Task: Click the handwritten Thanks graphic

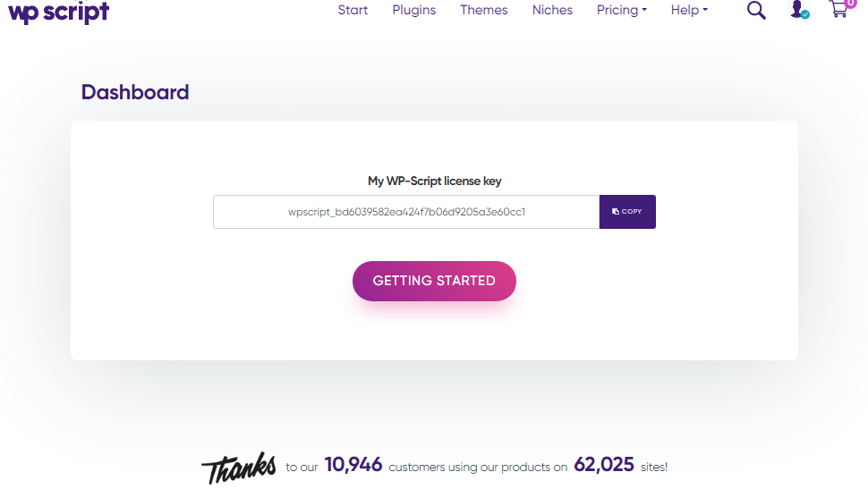Action: tap(238, 468)
